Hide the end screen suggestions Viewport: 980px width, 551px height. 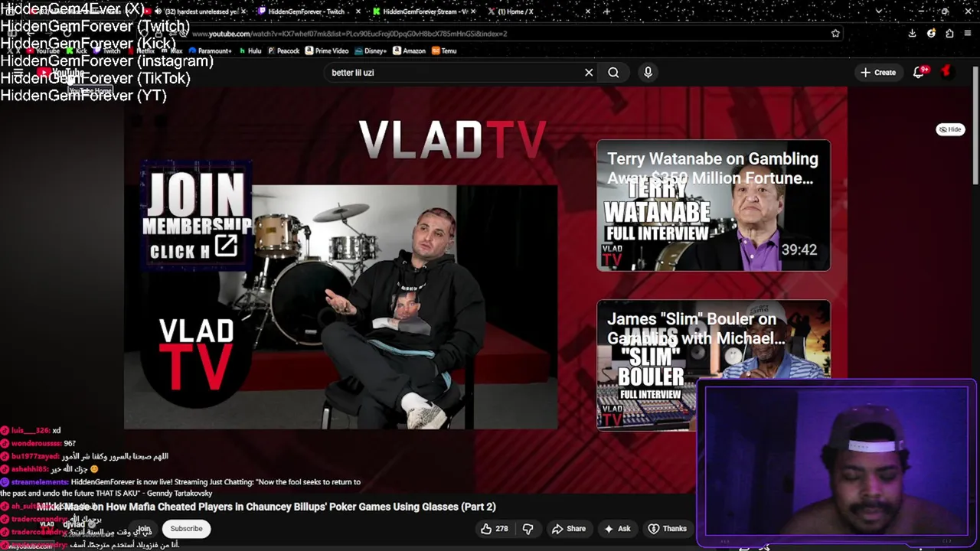(x=950, y=129)
